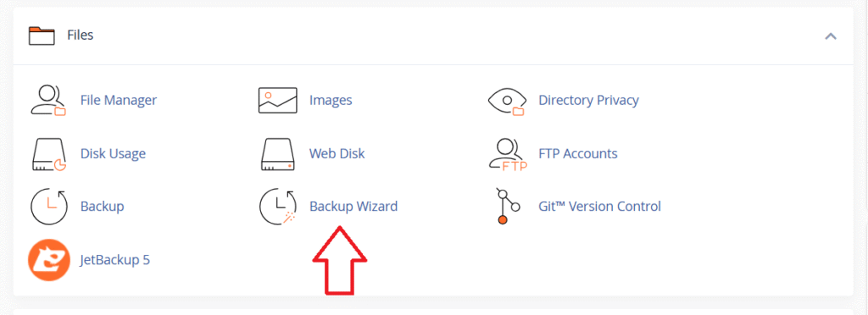Click the Images picture icon
868x315 pixels.
[278, 101]
